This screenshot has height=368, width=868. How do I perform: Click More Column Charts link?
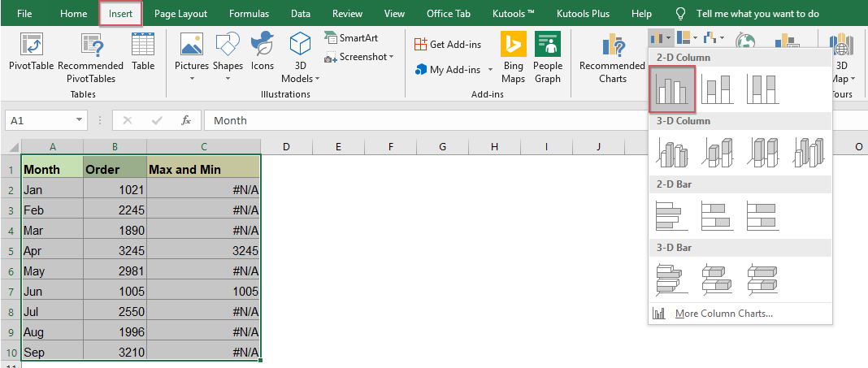tap(723, 314)
